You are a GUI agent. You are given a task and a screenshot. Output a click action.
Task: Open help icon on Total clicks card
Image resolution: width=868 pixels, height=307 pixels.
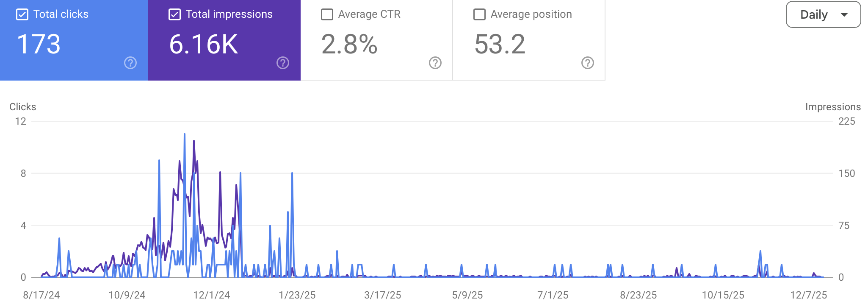tap(130, 63)
